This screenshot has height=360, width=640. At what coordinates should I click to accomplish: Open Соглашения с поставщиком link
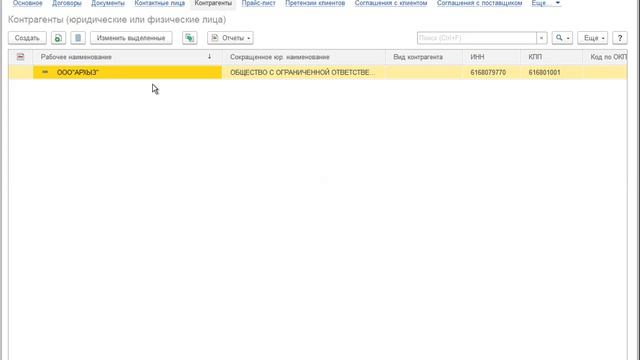coord(479,3)
